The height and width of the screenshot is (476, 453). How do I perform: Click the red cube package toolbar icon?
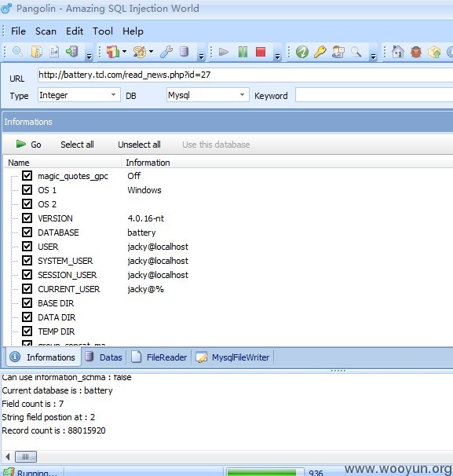pyautogui.click(x=113, y=52)
